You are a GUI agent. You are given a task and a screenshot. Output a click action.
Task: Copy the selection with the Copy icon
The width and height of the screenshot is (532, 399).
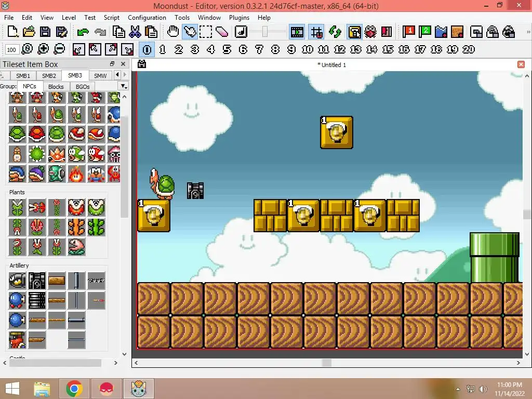[x=119, y=32]
